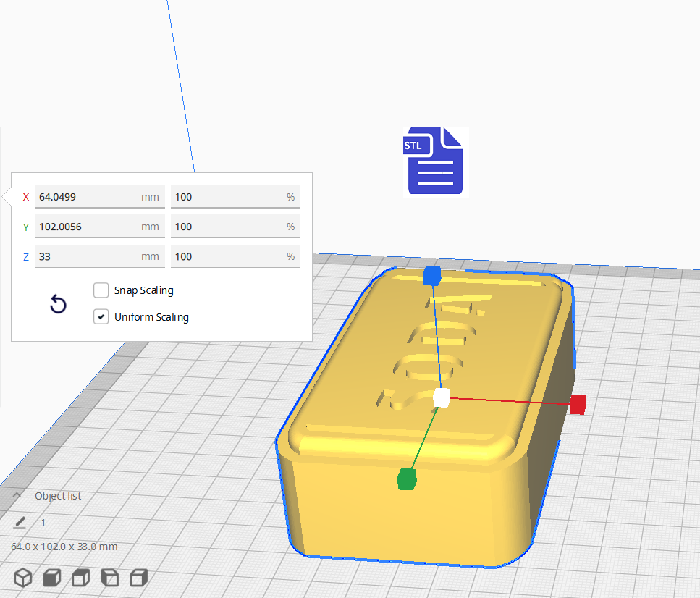The image size is (700, 598).
Task: Enable the Snap Scaling checkbox
Action: coord(101,290)
